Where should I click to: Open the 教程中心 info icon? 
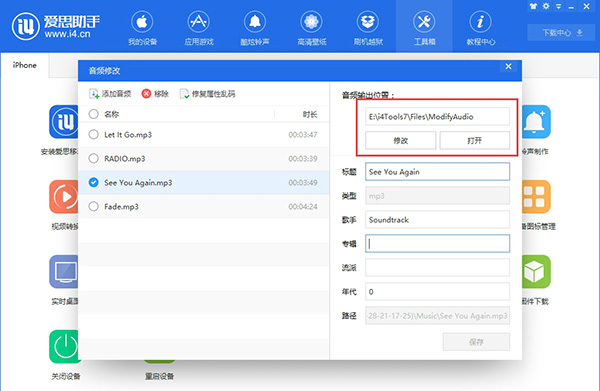click(x=480, y=22)
